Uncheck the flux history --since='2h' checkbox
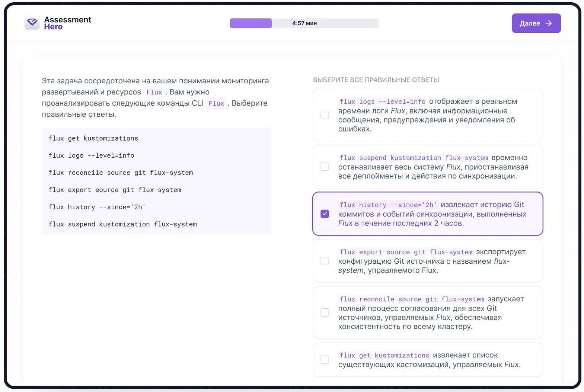This screenshot has height=392, width=584. [x=325, y=214]
